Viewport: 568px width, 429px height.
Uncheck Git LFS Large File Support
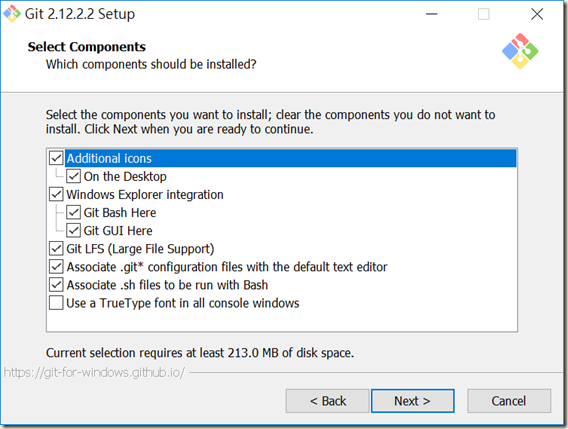click(56, 249)
